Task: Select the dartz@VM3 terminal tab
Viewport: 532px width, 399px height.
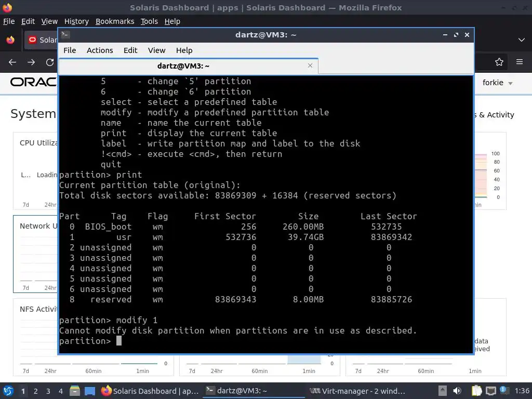Action: click(x=188, y=66)
